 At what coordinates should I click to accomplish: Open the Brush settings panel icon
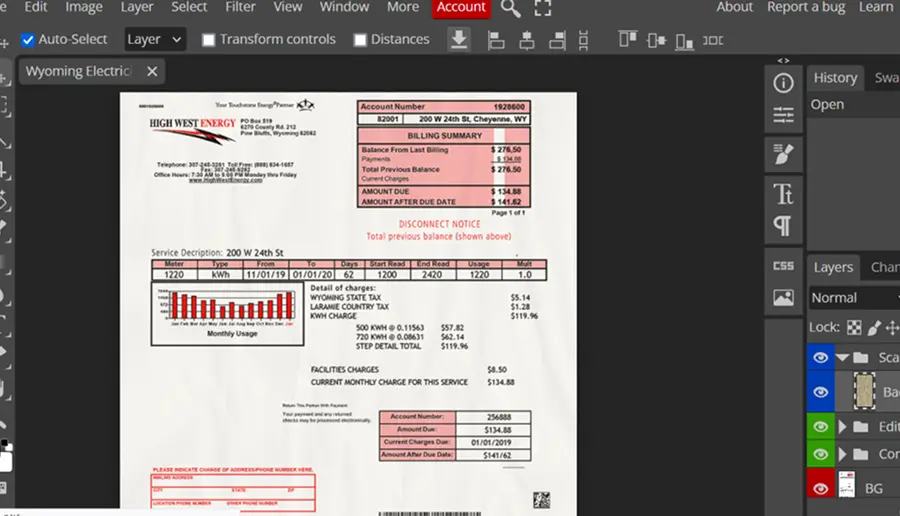(x=783, y=154)
